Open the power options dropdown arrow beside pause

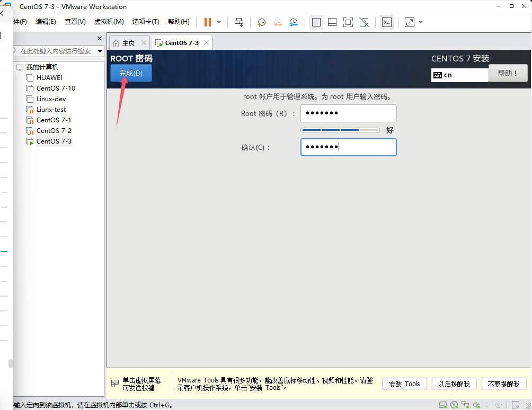219,22
